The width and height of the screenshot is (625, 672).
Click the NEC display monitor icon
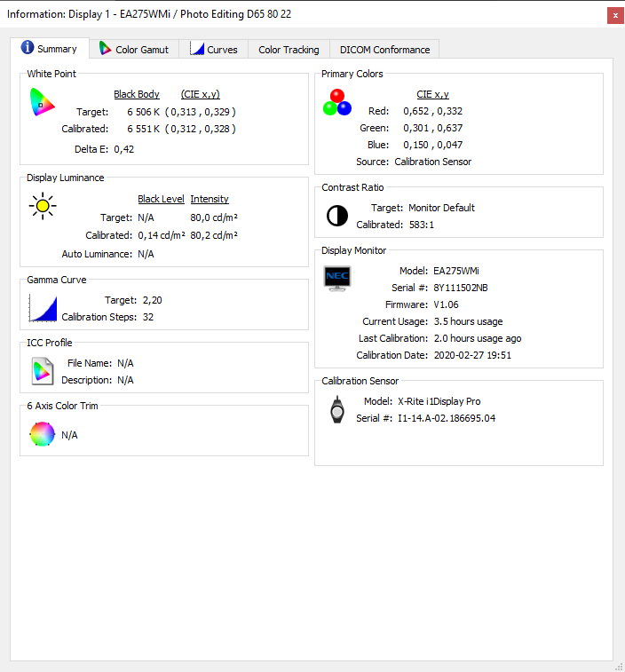(337, 277)
